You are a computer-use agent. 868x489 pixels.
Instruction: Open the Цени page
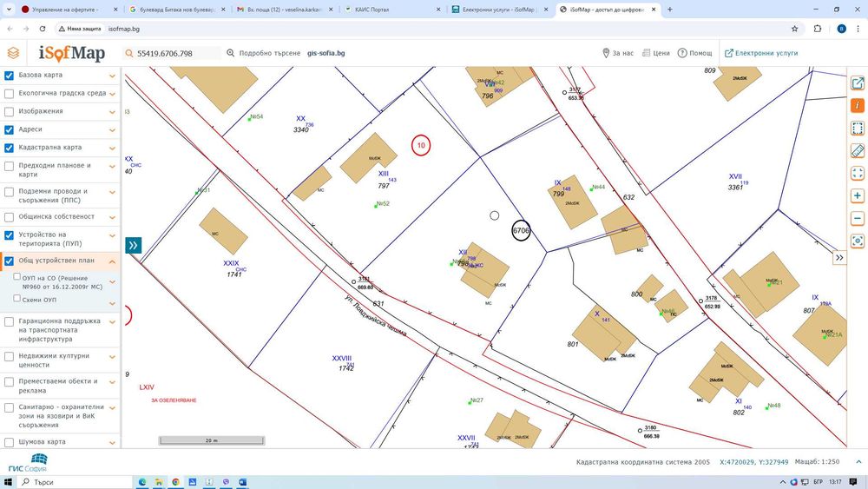(x=656, y=53)
